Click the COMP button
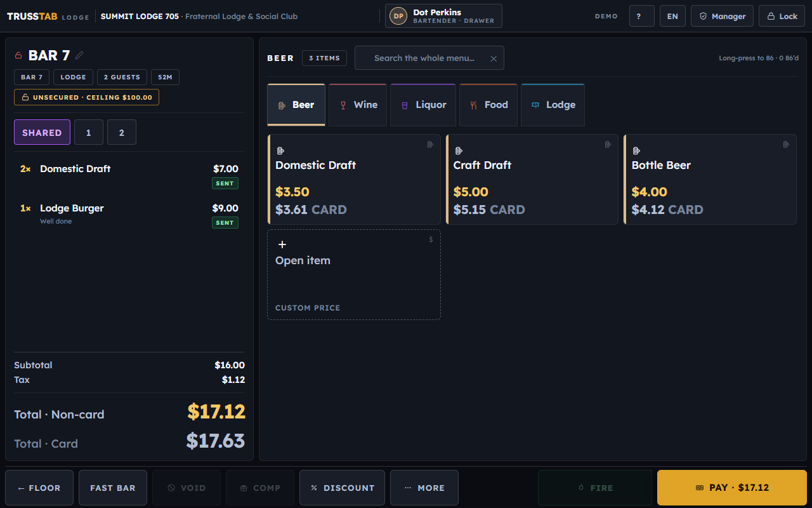This screenshot has height=508, width=812. click(260, 488)
